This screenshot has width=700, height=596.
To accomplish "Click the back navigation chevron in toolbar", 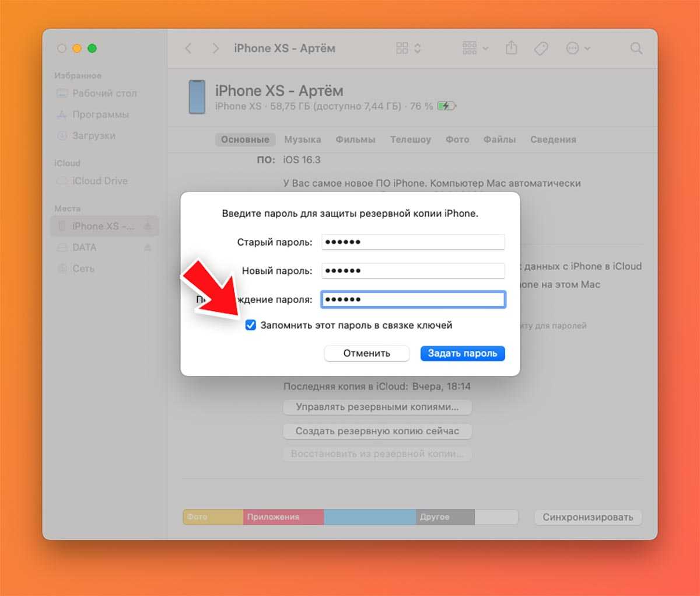I will pos(188,48).
